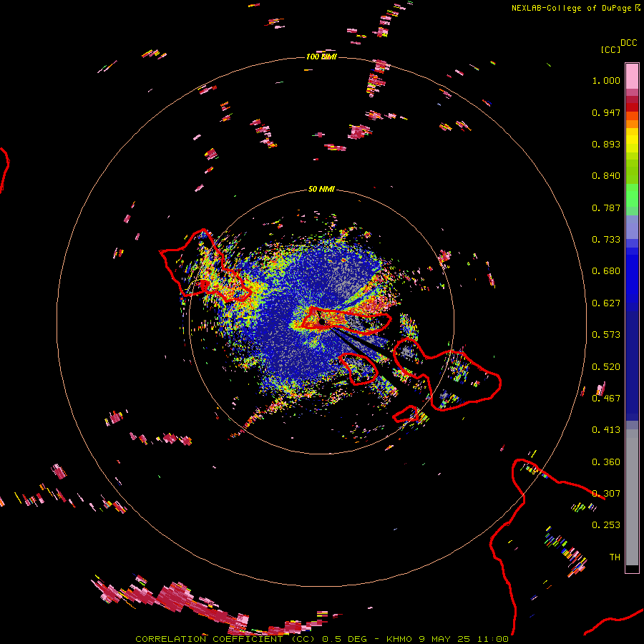Click the radar site center black dot

pyautogui.click(x=323, y=321)
